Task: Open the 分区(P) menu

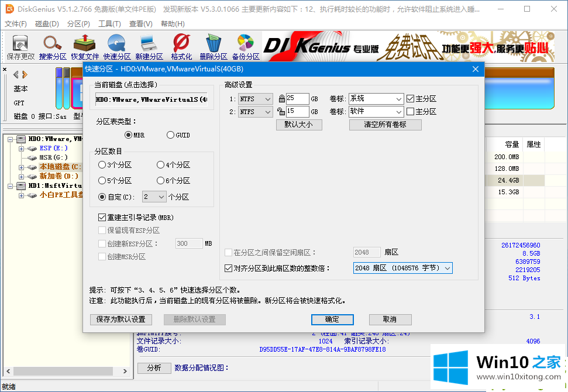Action: [78, 24]
